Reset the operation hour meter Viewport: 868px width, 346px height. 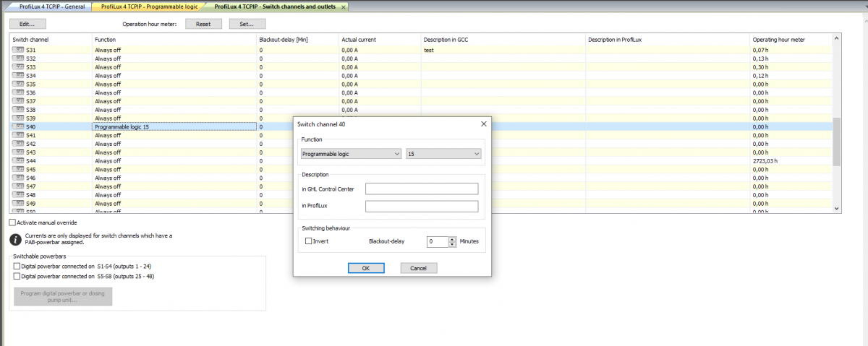tap(203, 24)
